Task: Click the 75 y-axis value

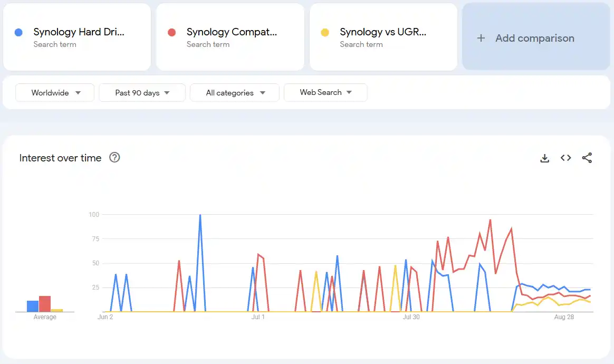Action: 95,239
